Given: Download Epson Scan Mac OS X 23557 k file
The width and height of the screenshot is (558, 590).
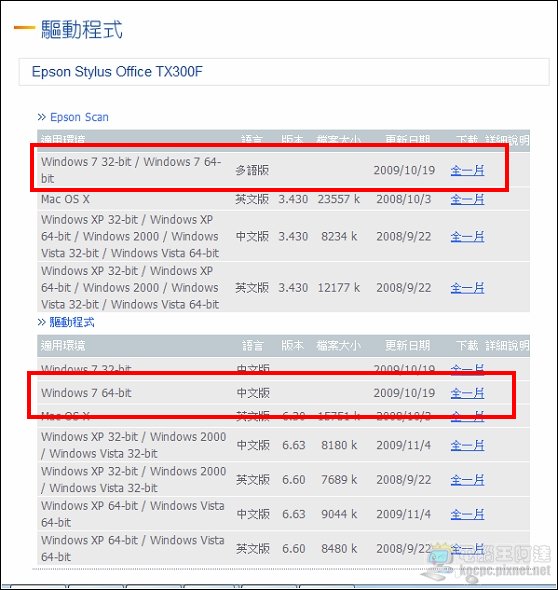Looking at the screenshot, I should click(467, 199).
